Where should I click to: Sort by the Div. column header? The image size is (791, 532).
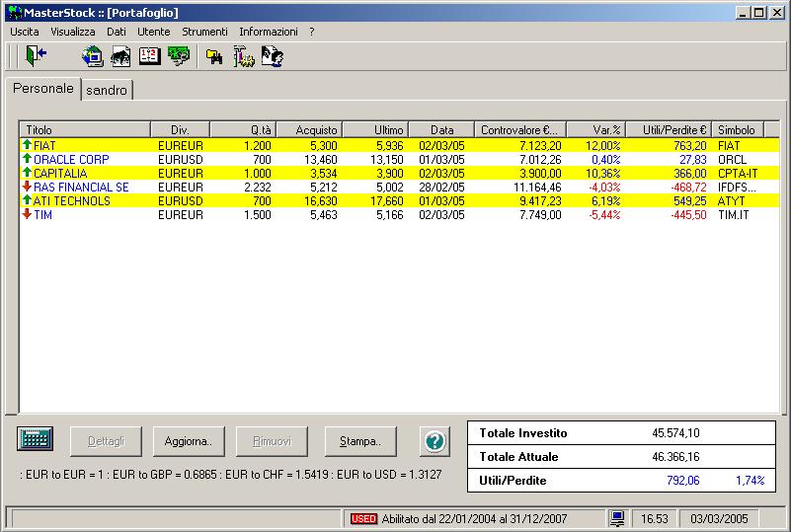click(x=180, y=129)
